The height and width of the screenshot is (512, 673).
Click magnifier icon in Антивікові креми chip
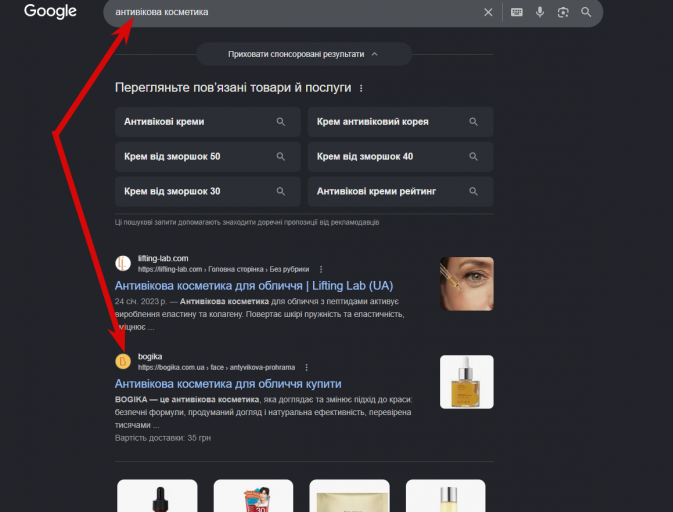[x=281, y=122]
